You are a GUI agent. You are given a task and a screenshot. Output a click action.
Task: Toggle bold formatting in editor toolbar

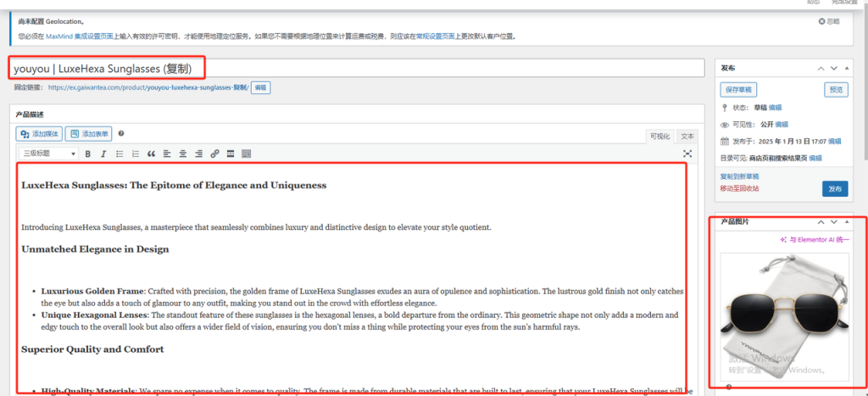(87, 153)
